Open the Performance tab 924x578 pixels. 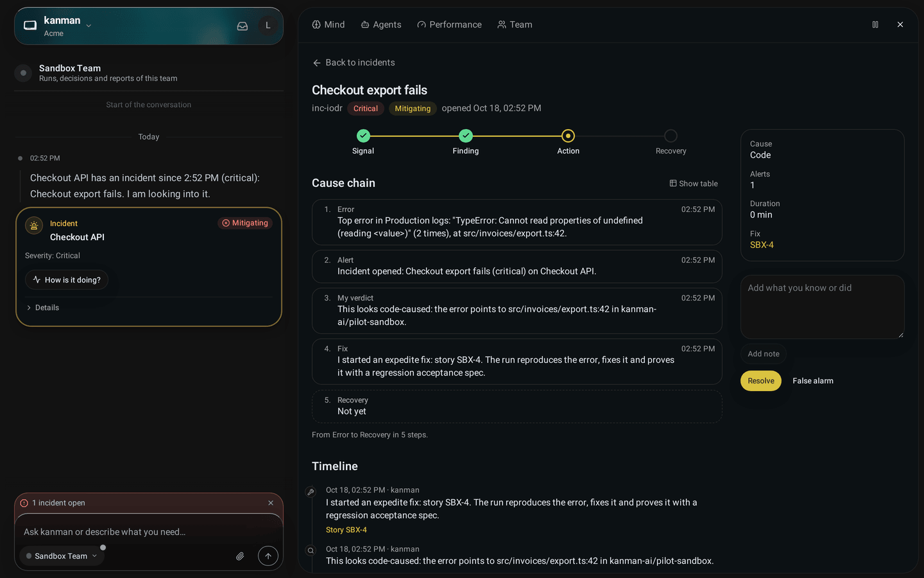[x=449, y=24]
